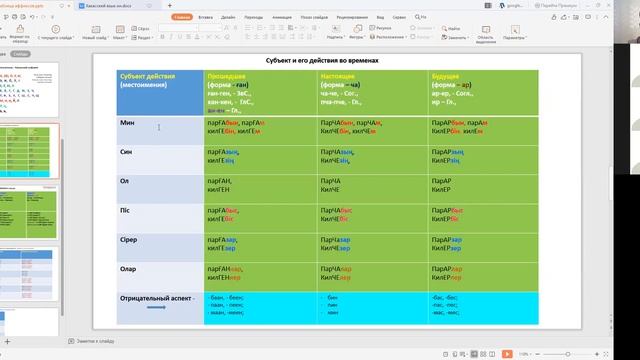Fit slide to window icon
The width and height of the screenshot is (640, 360).
606,354
